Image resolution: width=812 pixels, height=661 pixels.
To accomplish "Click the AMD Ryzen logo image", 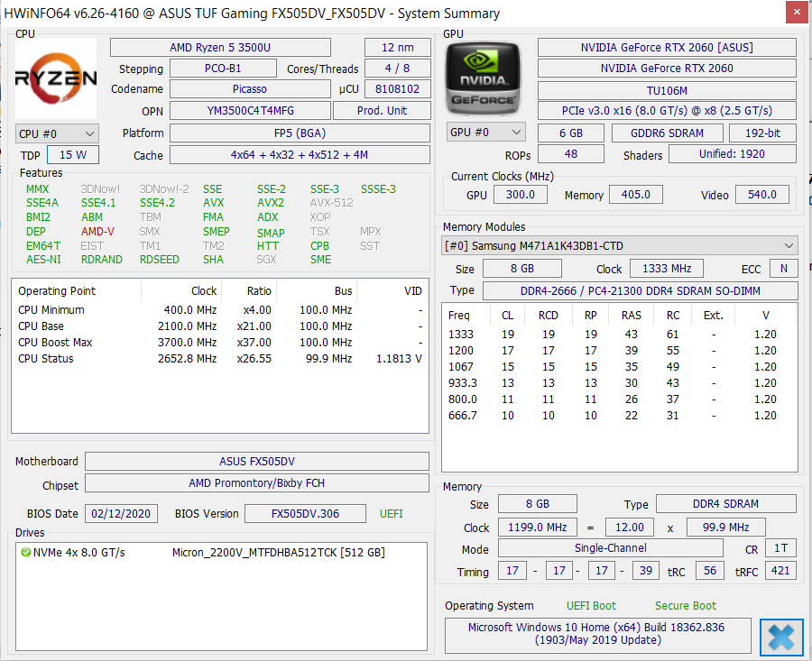I will coord(56,78).
